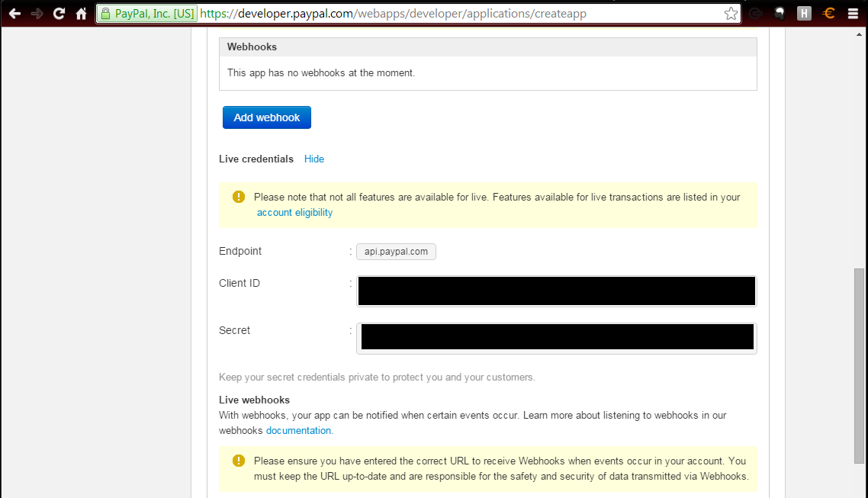The height and width of the screenshot is (498, 868).
Task: Click the gray H extension icon
Action: coord(804,13)
